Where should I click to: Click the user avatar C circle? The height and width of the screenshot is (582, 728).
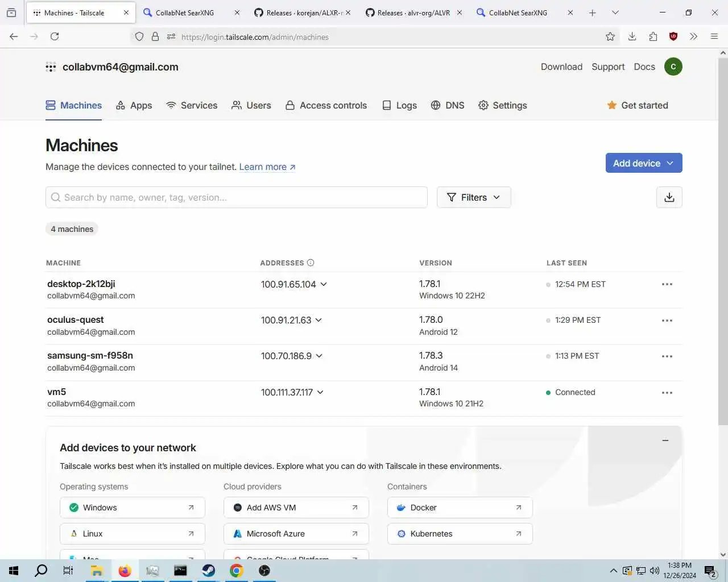[x=673, y=66]
